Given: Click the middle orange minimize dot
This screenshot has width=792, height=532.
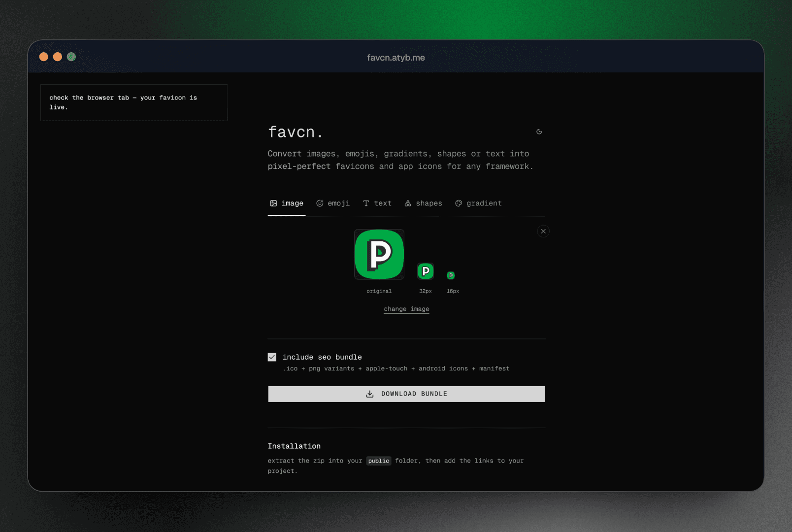Looking at the screenshot, I should coord(58,57).
